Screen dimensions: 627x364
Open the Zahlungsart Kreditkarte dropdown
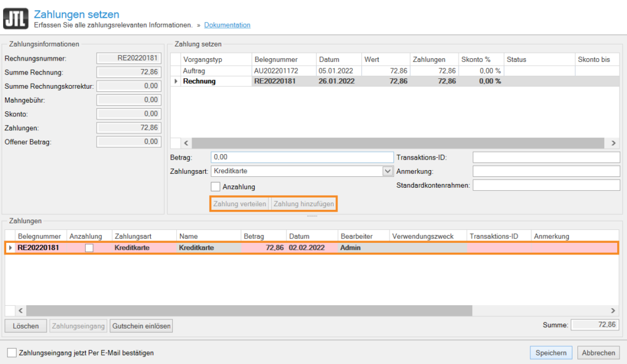[388, 171]
